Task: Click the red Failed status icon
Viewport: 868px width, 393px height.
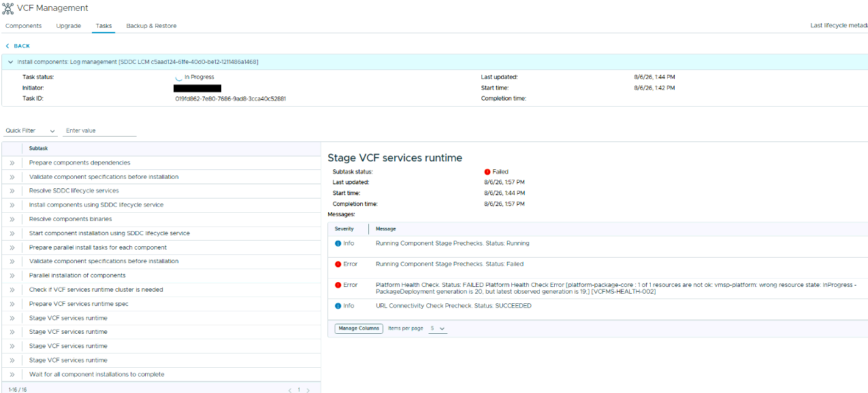Action: tap(487, 172)
